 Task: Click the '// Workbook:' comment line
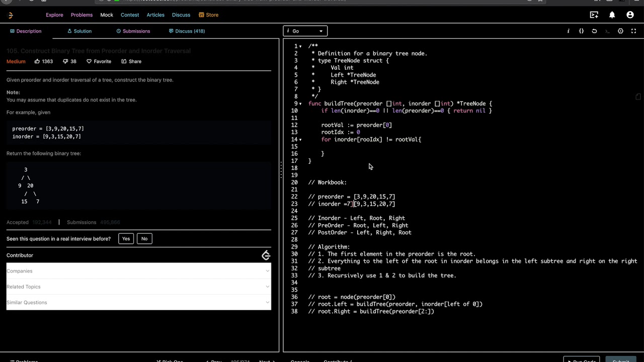[x=328, y=183]
